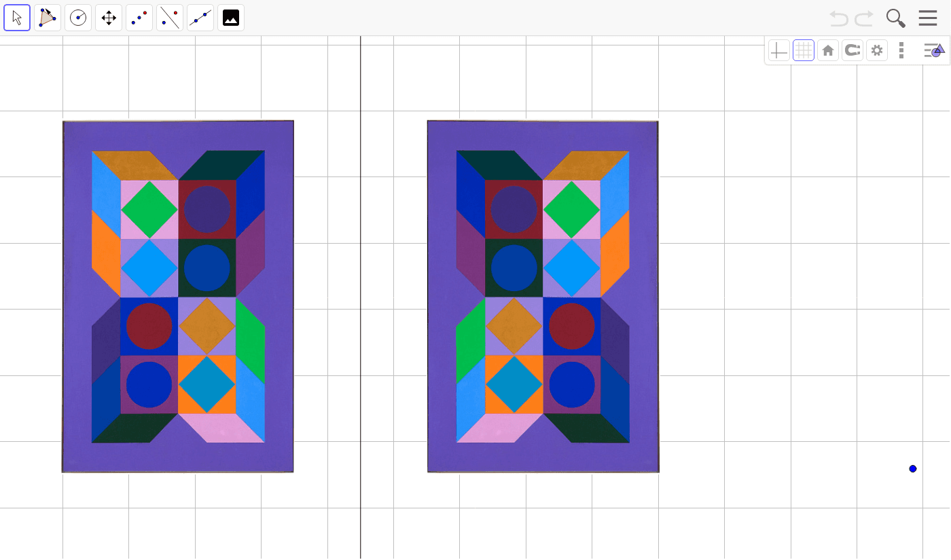
Task: Select the Move arrow tool
Action: pos(17,18)
